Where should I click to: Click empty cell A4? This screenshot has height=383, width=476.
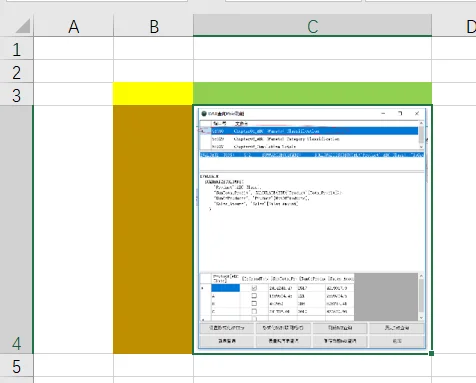[x=73, y=229]
